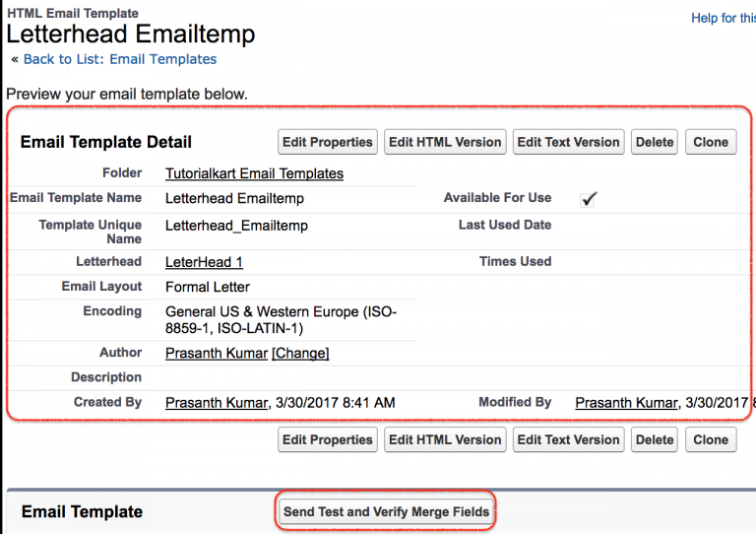Click the Available For Use checkmark

pyautogui.click(x=589, y=199)
